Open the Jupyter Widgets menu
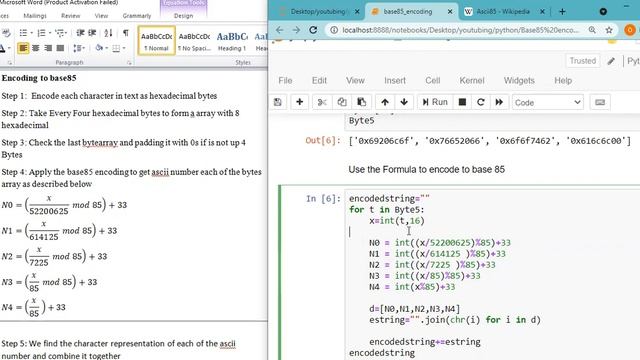This screenshot has height=360, width=640. coord(519,80)
